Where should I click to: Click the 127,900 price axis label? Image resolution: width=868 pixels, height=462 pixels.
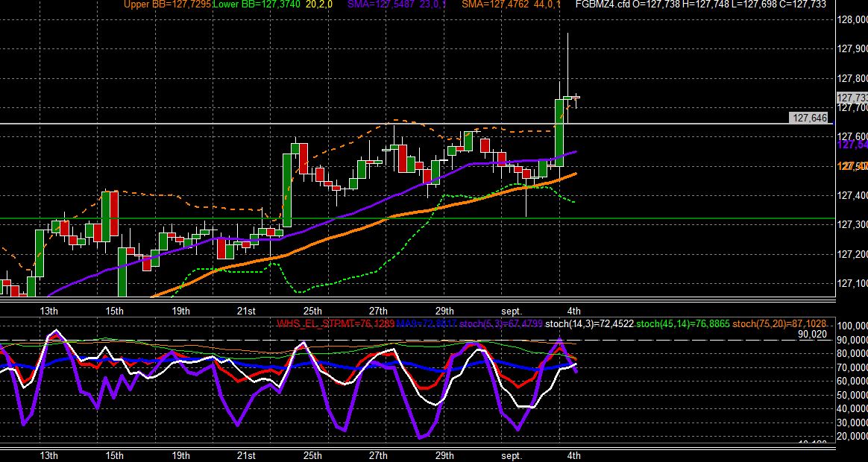(852, 49)
